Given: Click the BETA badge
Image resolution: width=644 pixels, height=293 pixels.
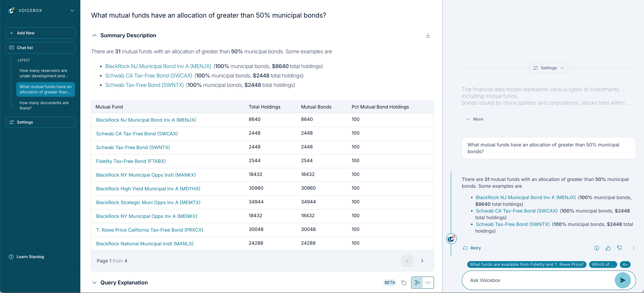Looking at the screenshot, I should click(390, 283).
